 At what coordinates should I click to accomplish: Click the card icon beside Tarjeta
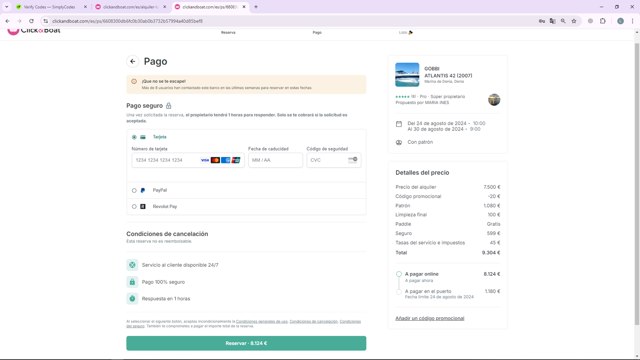[x=143, y=137]
